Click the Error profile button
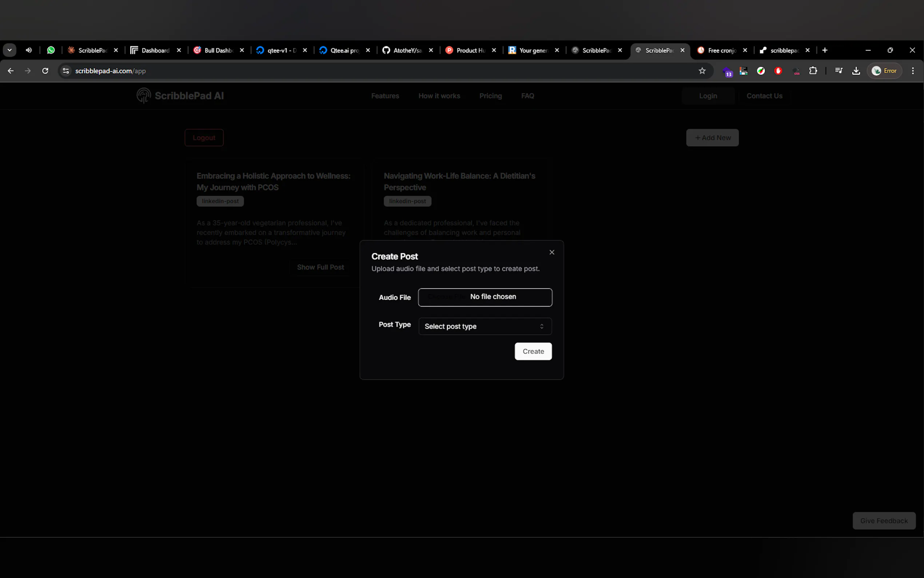The height and width of the screenshot is (578, 924). [x=884, y=71]
